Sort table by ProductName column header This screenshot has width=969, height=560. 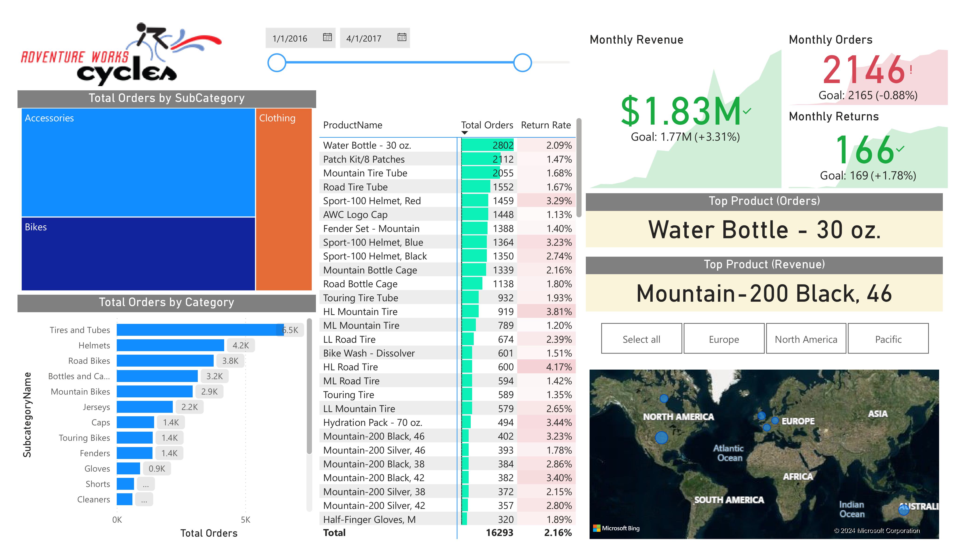352,125
